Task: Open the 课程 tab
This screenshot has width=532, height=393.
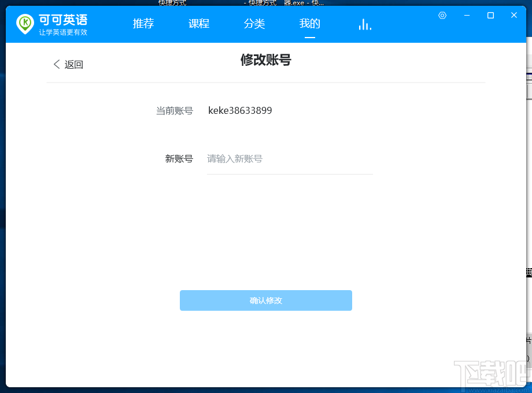Action: tap(198, 24)
